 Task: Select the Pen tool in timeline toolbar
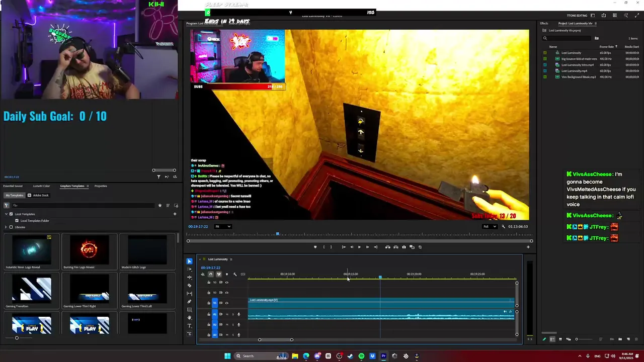pos(189,301)
